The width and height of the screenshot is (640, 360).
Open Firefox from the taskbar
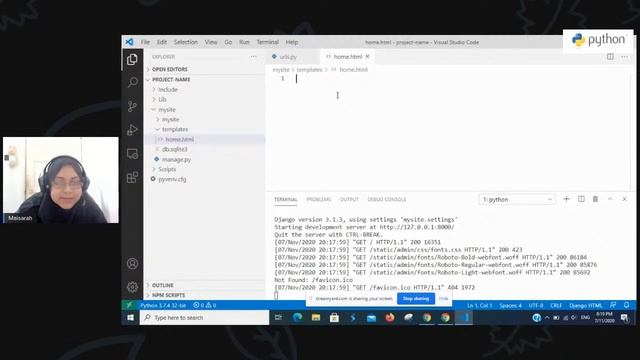click(390, 318)
